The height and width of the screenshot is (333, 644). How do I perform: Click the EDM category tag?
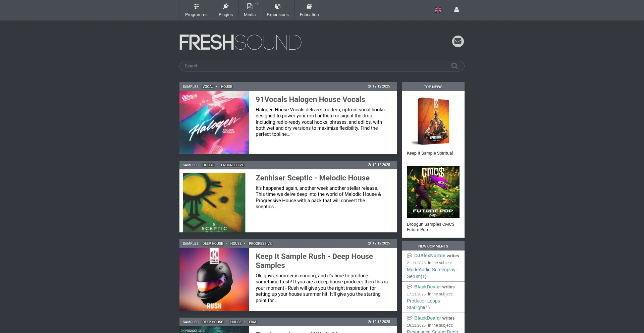point(252,322)
